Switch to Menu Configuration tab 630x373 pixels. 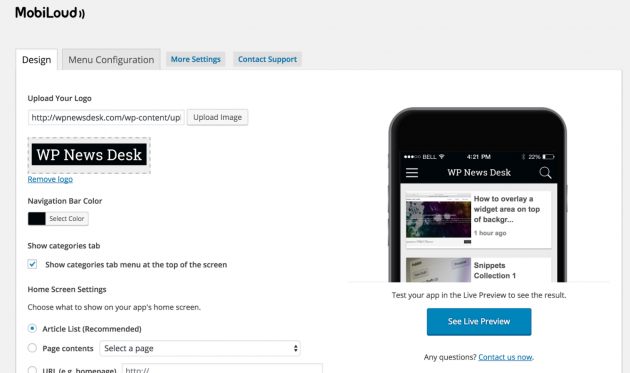pyautogui.click(x=111, y=60)
